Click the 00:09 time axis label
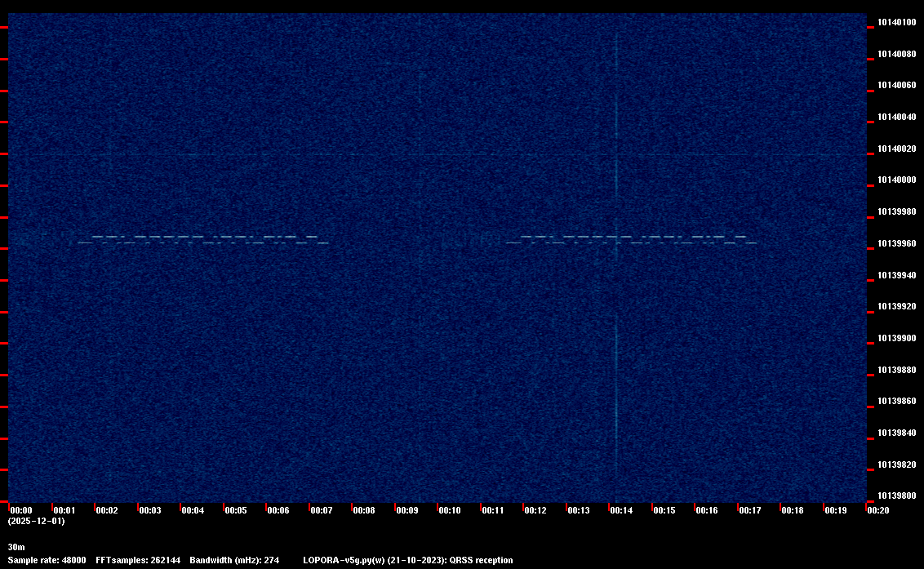This screenshot has width=924, height=569. coord(406,510)
